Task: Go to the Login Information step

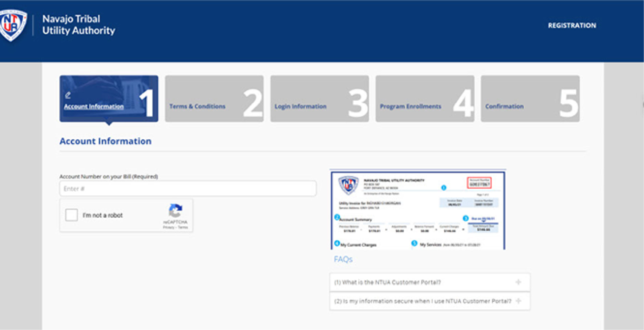Action: click(x=301, y=106)
